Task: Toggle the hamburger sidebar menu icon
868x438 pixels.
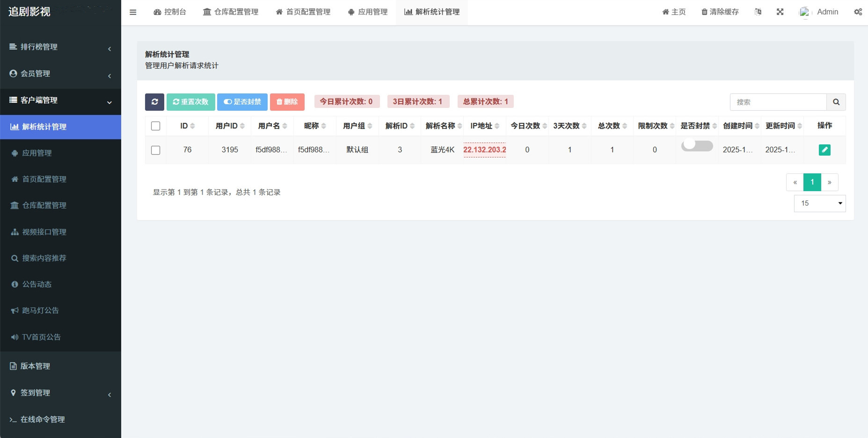Action: pyautogui.click(x=133, y=12)
